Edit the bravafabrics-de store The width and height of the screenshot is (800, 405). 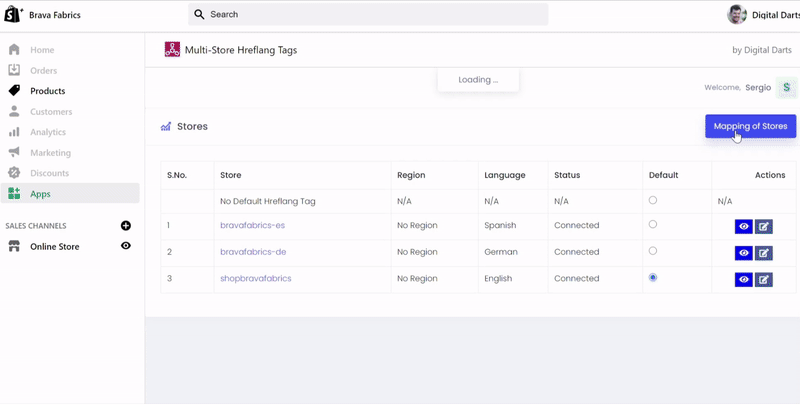[x=764, y=253]
